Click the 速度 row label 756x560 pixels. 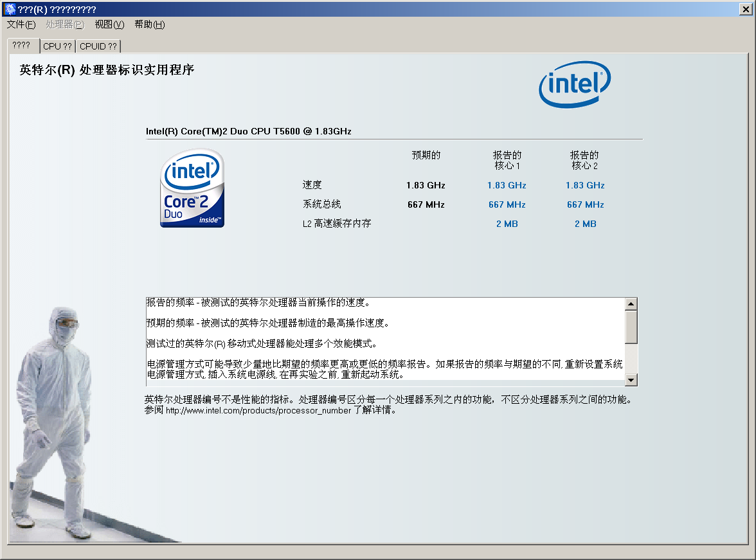point(312,185)
